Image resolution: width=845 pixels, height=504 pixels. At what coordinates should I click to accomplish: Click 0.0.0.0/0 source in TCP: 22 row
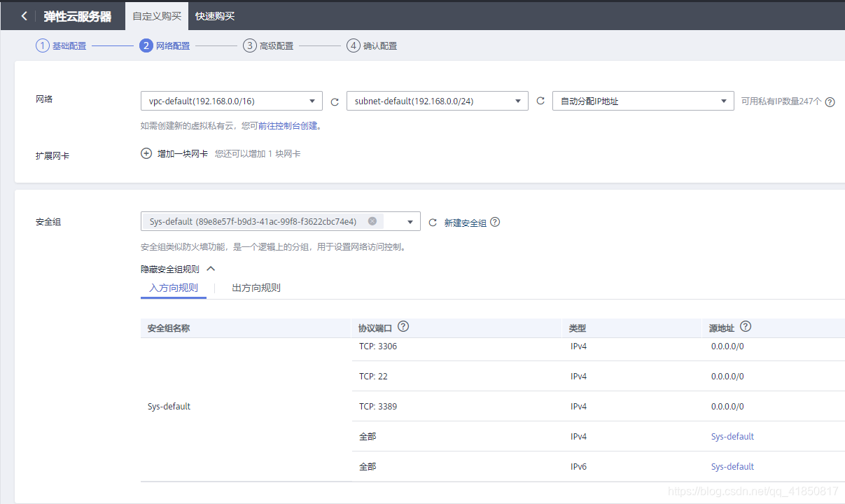point(727,376)
